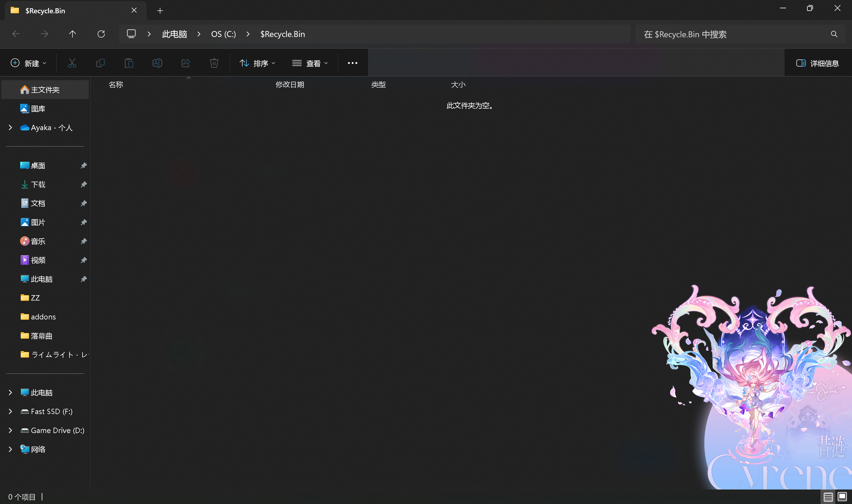Unpin 此电脑 using its pin icon
Screen dimensions: 852x504
83,279
